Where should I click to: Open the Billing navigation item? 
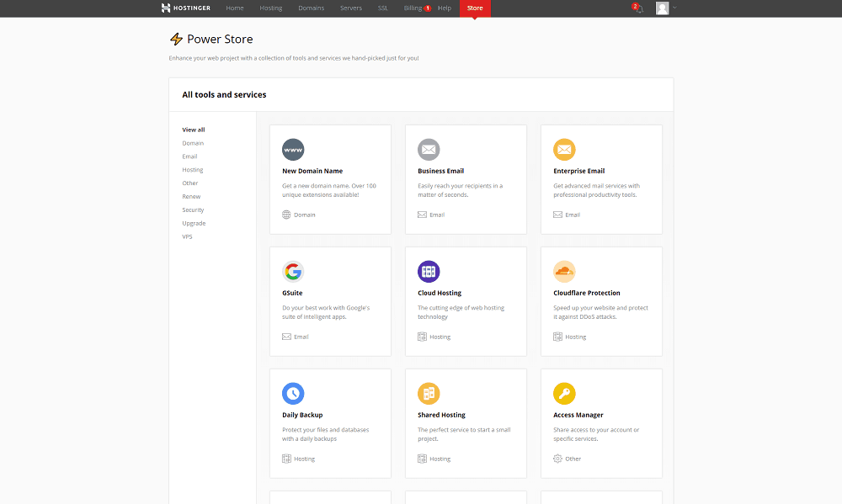pyautogui.click(x=413, y=8)
